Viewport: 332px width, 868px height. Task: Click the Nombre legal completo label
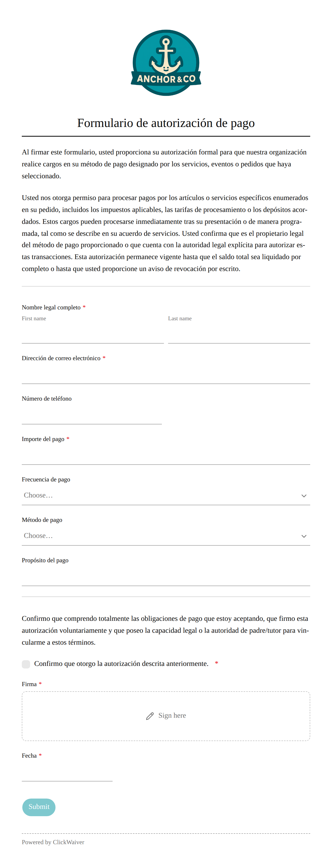click(x=51, y=307)
